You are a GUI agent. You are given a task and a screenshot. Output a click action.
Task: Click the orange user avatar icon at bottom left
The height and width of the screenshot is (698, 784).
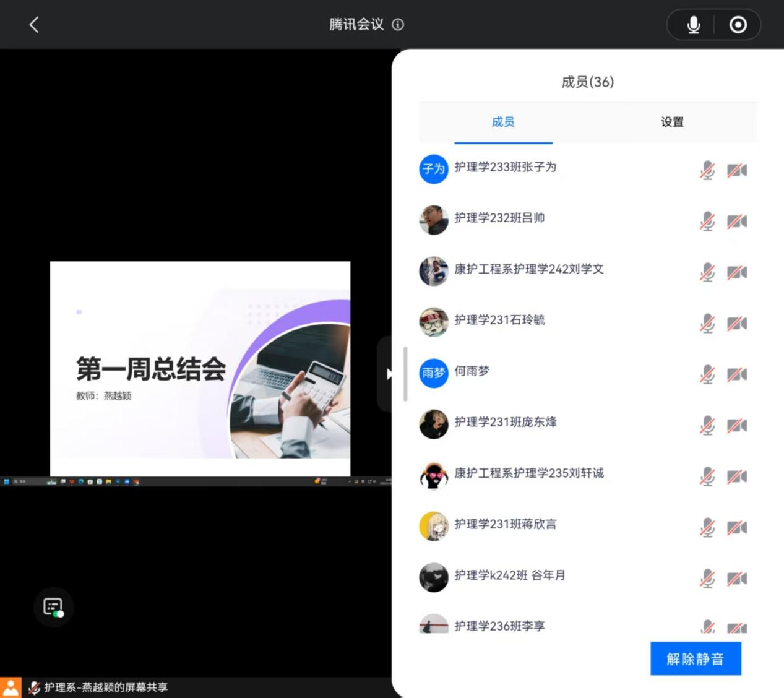pos(11,687)
